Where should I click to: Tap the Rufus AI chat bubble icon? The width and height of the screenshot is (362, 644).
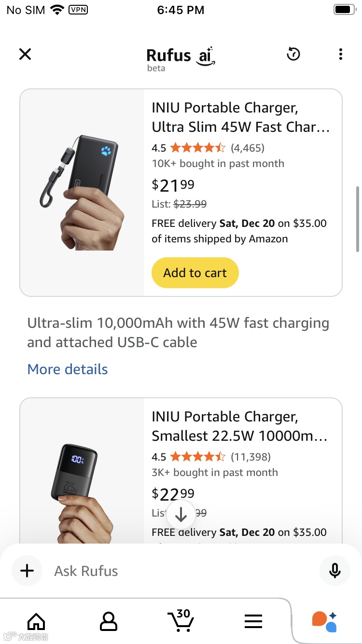point(324,621)
